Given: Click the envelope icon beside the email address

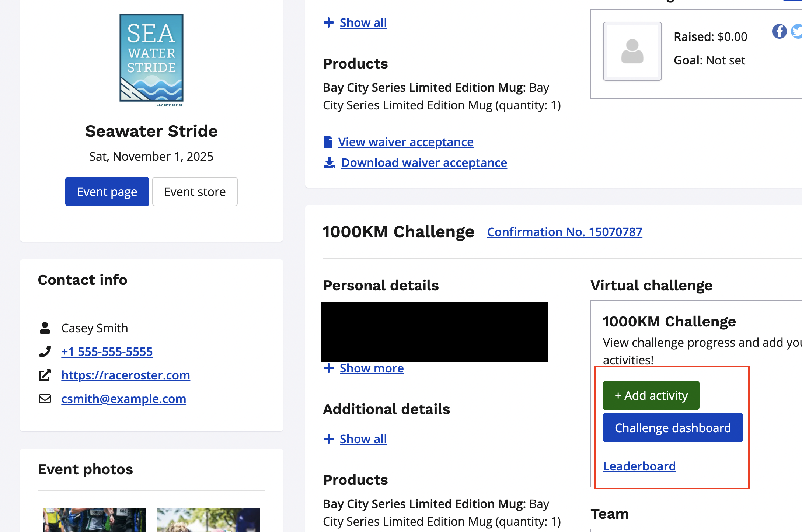Looking at the screenshot, I should click(x=45, y=399).
